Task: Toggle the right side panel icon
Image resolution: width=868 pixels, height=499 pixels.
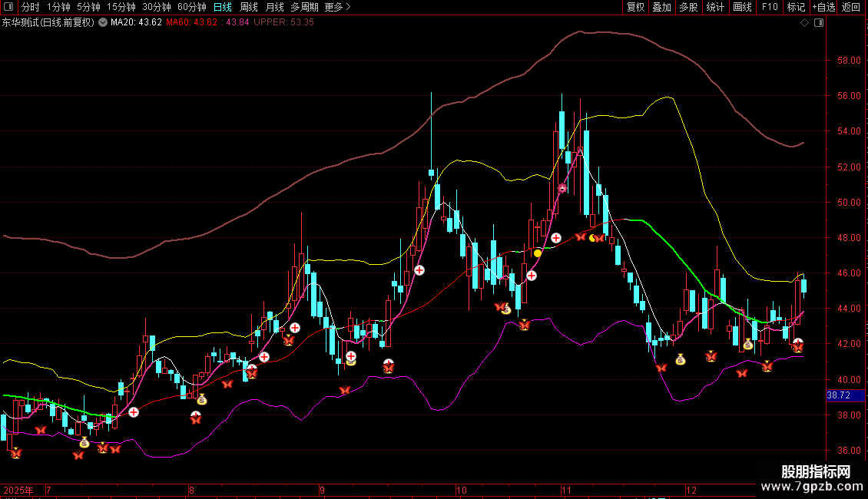Action: [819, 23]
